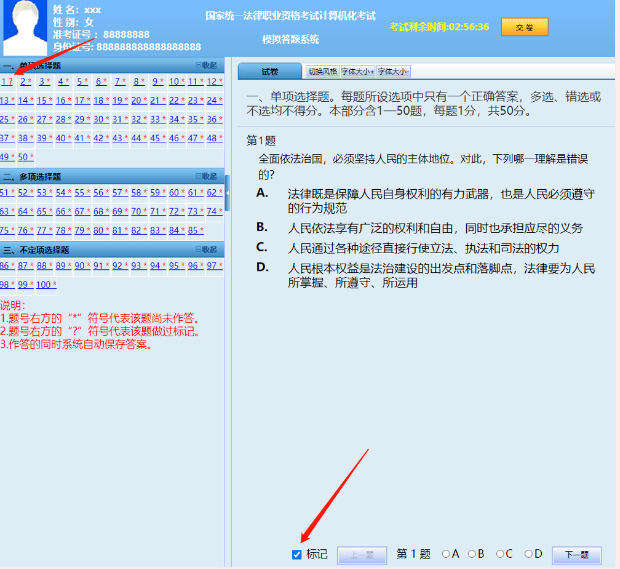Open question 100 in the list

(x=45, y=284)
